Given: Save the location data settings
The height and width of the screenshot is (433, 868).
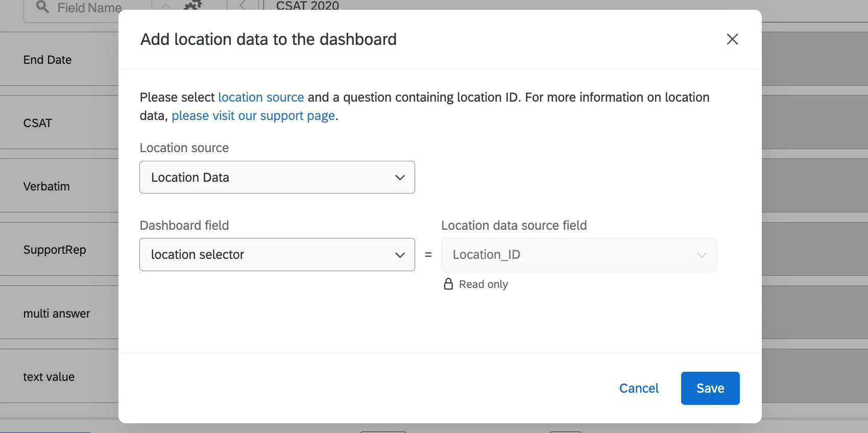Looking at the screenshot, I should point(710,388).
